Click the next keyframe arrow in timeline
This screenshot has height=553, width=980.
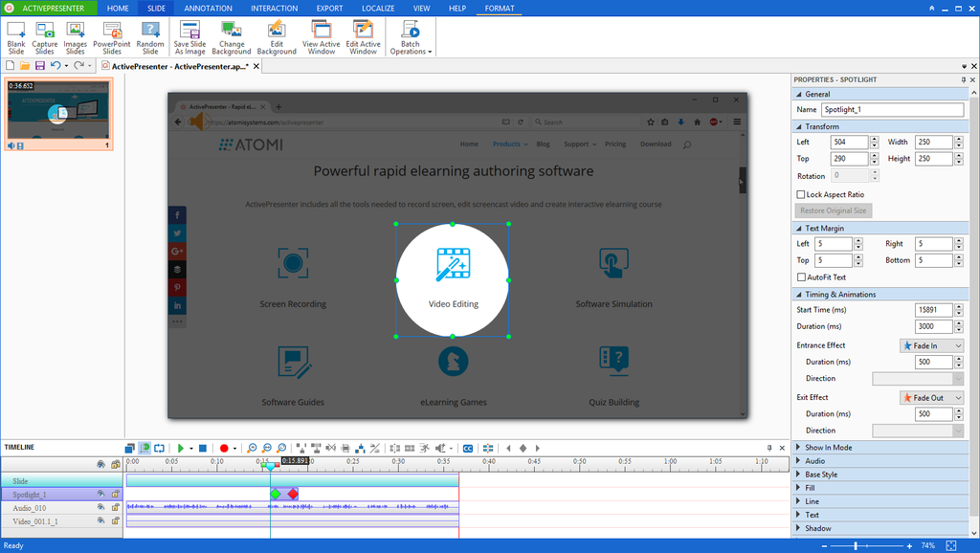coord(538,448)
